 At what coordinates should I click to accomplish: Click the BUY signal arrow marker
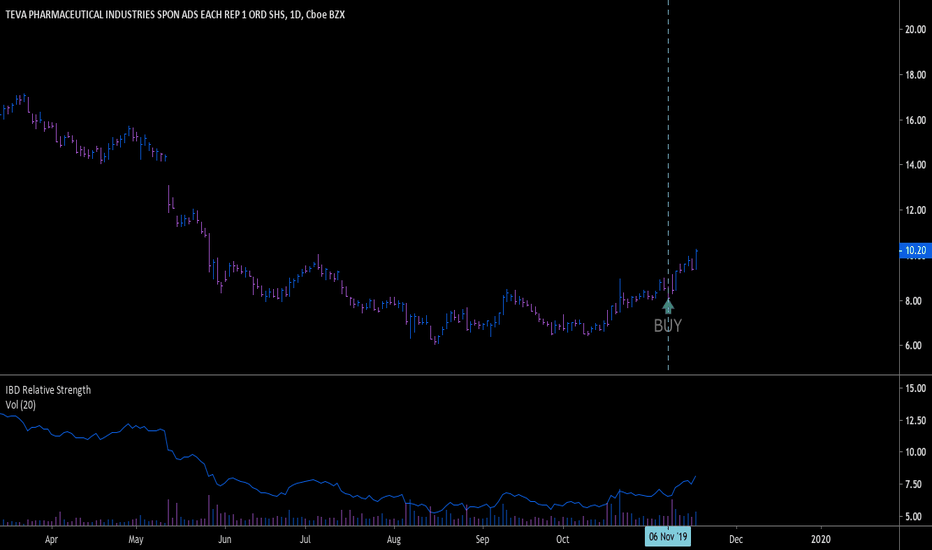tap(668, 306)
